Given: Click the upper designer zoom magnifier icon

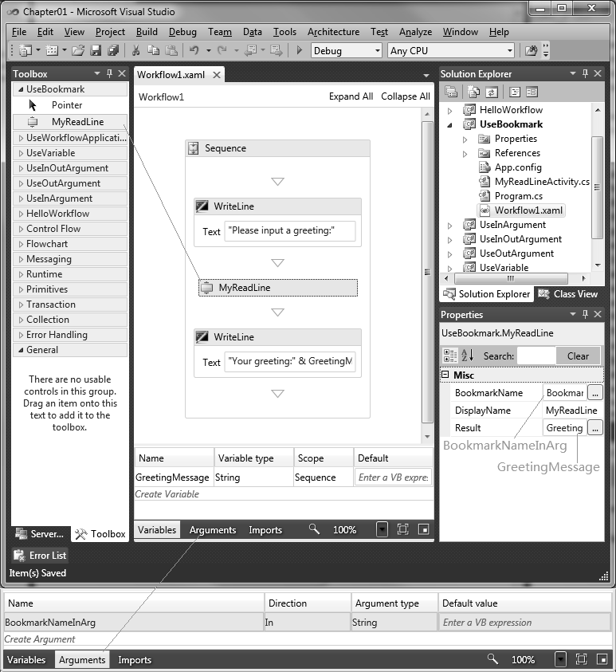Looking at the screenshot, I should pos(315,529).
